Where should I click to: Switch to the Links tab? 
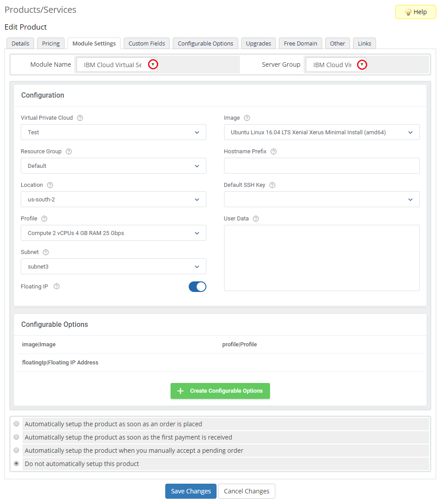pos(365,43)
